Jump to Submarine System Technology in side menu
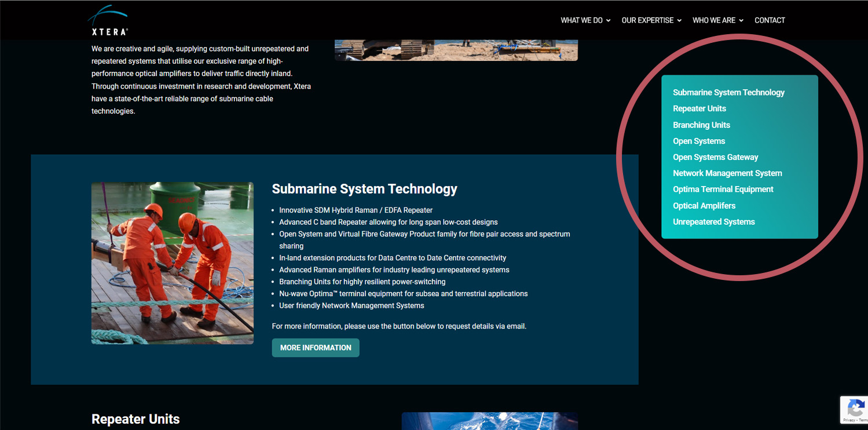 (x=728, y=92)
